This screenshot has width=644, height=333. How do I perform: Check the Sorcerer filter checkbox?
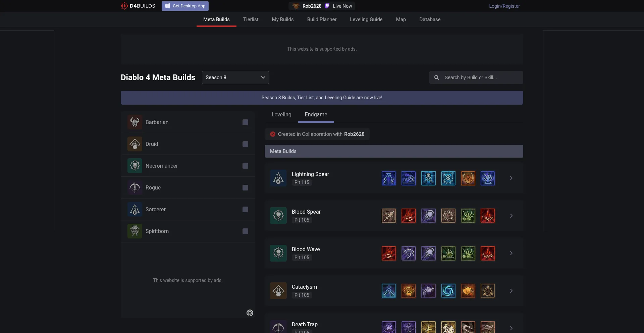(245, 209)
